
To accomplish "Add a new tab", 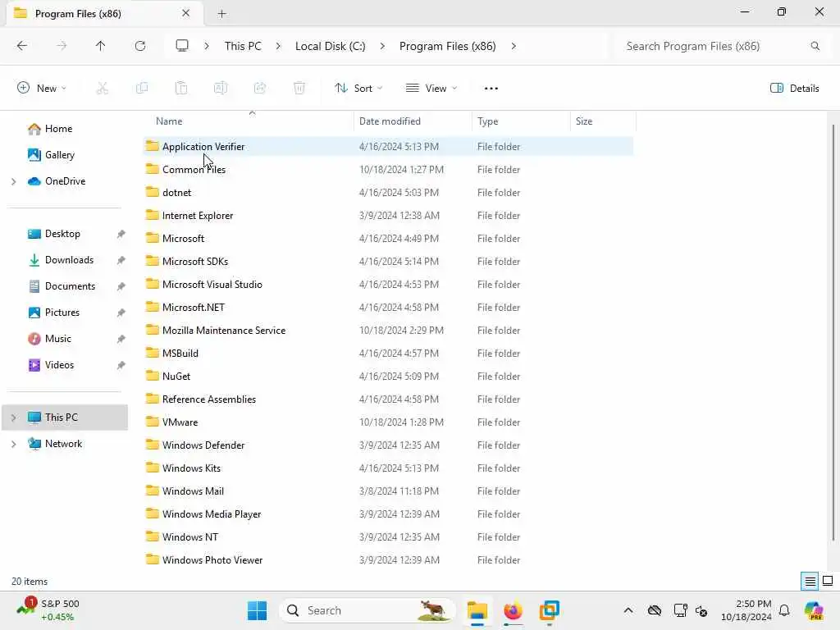I will (221, 13).
